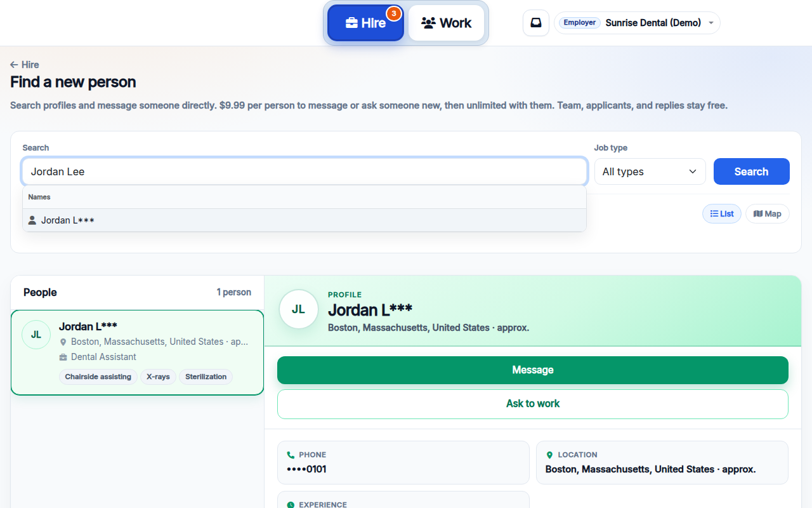Click the map pin icon in Jordan's card
Viewport: 812px width, 508px height.
(x=63, y=342)
